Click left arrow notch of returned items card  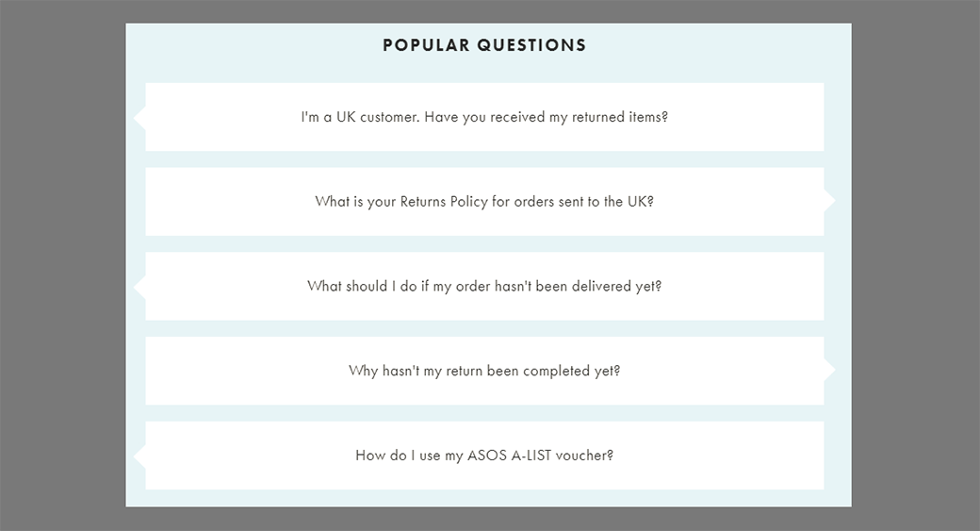(x=140, y=117)
